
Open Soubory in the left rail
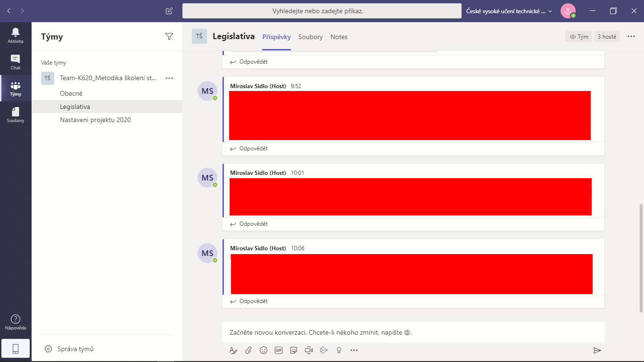[16, 115]
